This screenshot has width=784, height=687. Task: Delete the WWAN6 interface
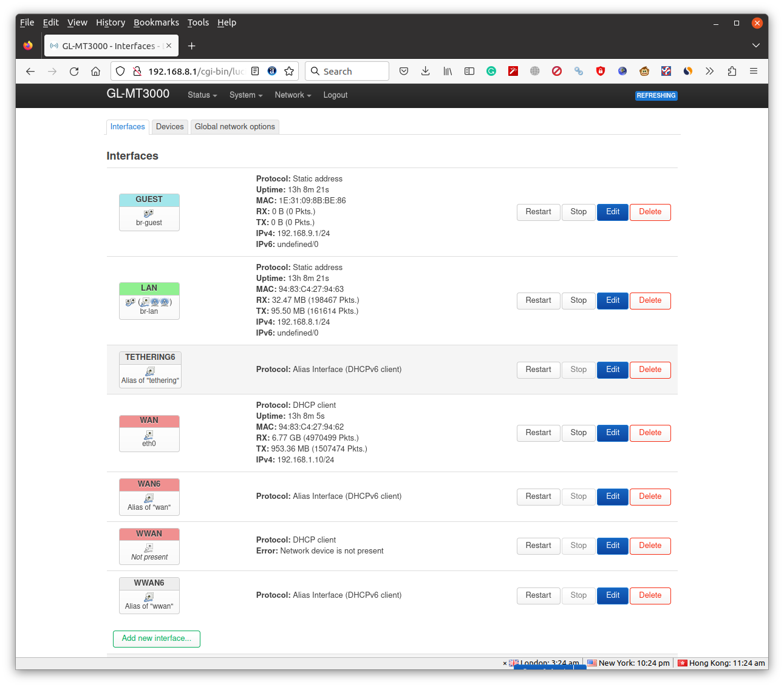point(650,595)
